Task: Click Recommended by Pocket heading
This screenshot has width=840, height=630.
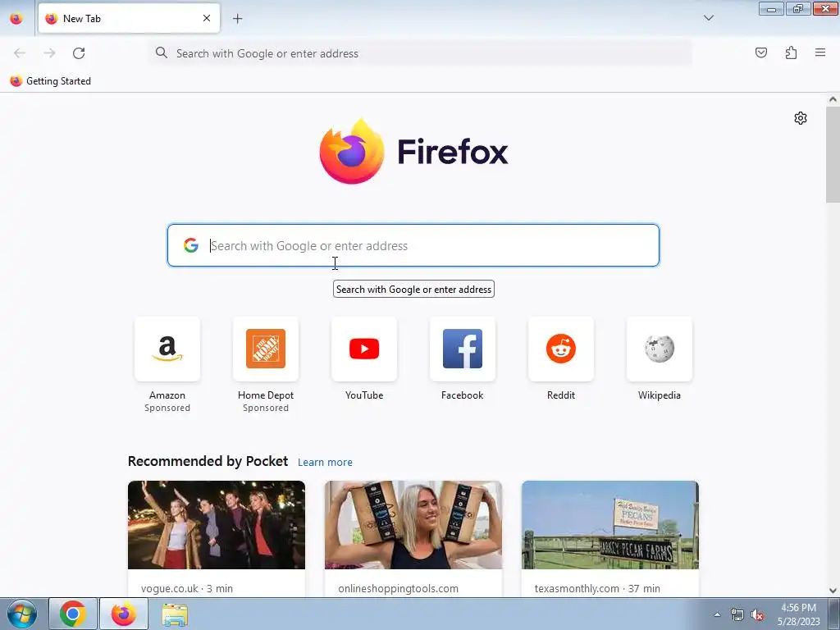Action: point(208,461)
